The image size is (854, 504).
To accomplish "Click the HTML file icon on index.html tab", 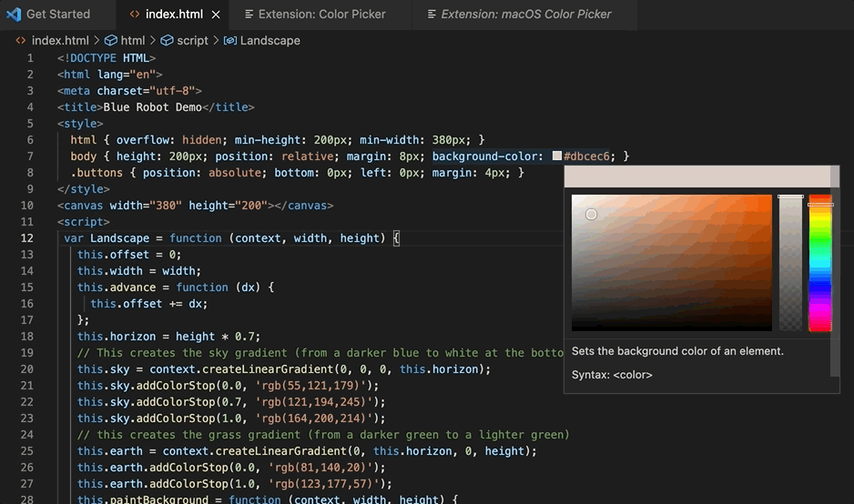I will (x=135, y=15).
